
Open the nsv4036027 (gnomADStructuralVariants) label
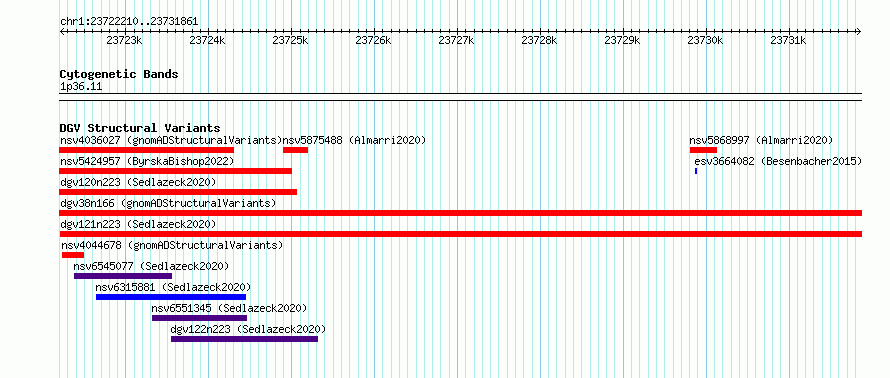click(171, 140)
